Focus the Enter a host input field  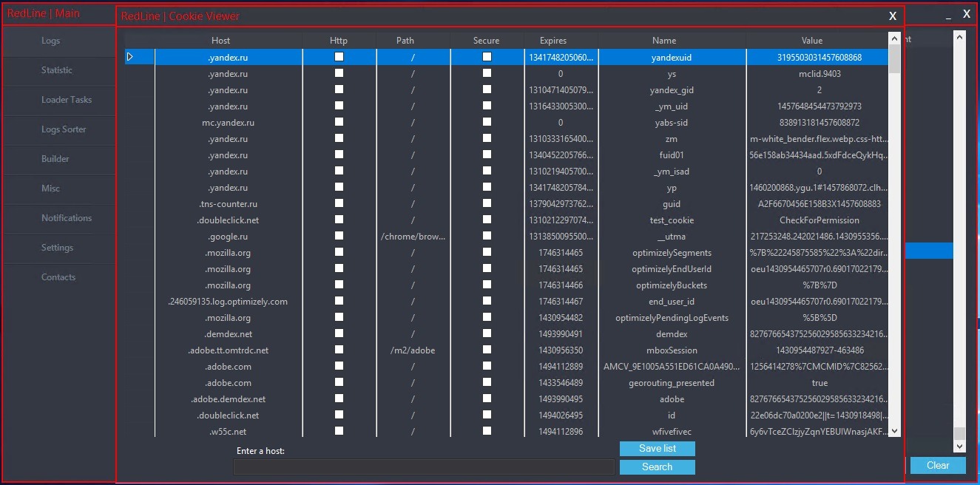[x=424, y=467]
